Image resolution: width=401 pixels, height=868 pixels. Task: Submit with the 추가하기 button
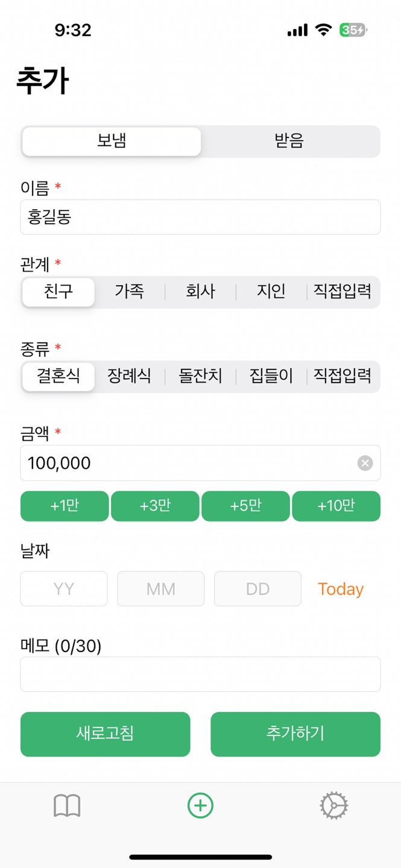coord(295,734)
